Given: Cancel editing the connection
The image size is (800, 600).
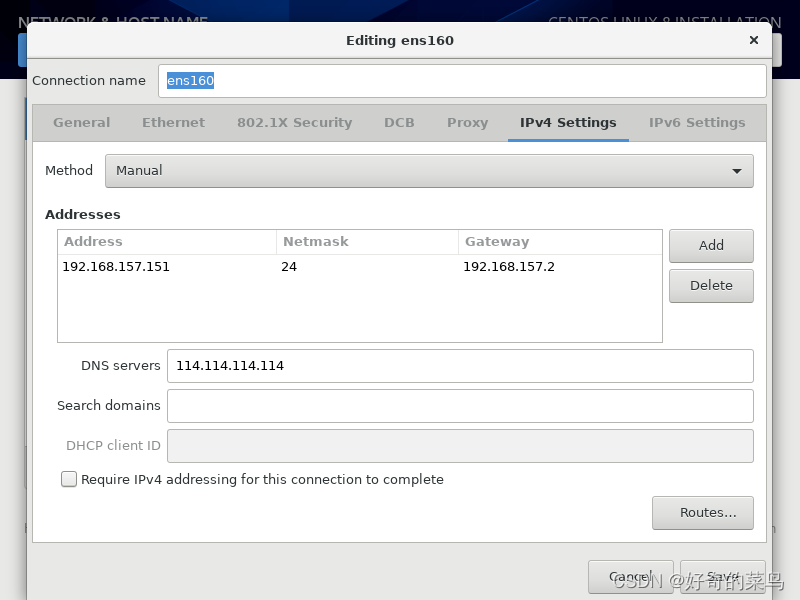Looking at the screenshot, I should [x=630, y=577].
